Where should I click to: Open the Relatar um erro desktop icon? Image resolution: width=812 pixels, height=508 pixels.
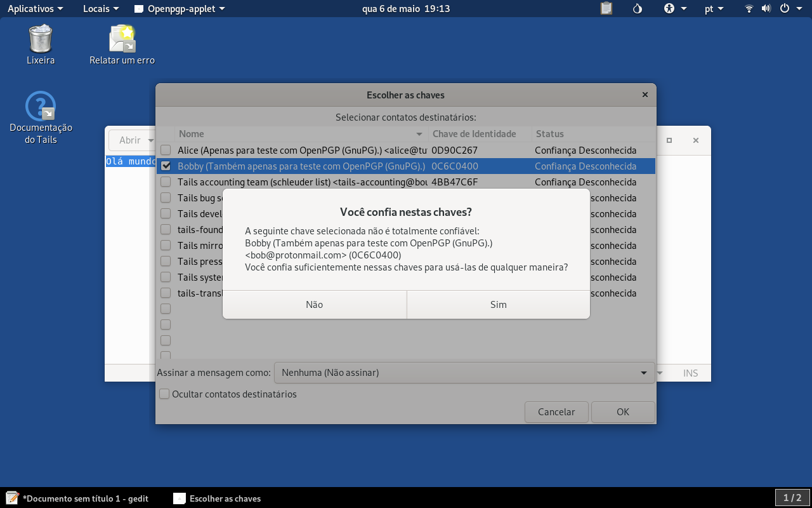click(122, 44)
